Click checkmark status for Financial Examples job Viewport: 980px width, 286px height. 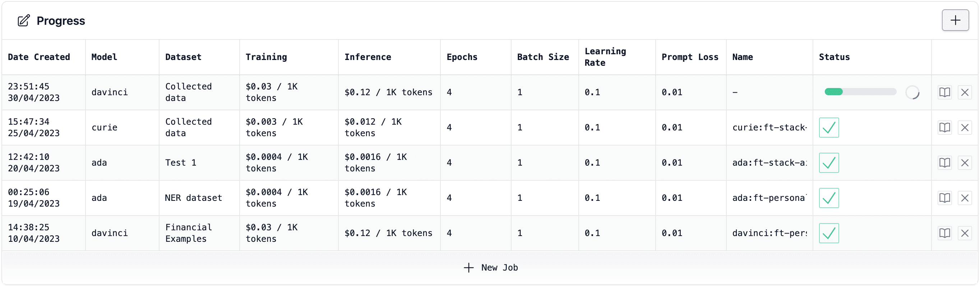(x=829, y=233)
